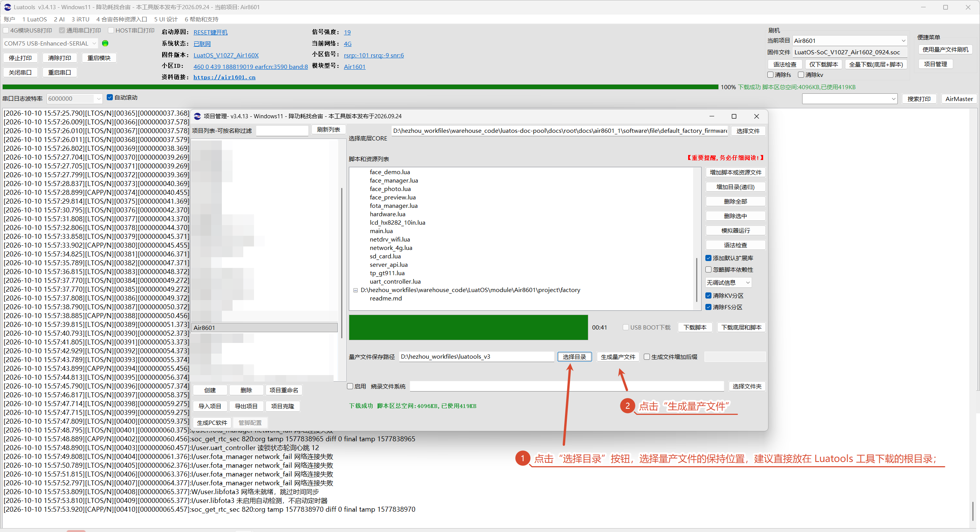Open the 3 iRTU menu

pyautogui.click(x=80, y=19)
